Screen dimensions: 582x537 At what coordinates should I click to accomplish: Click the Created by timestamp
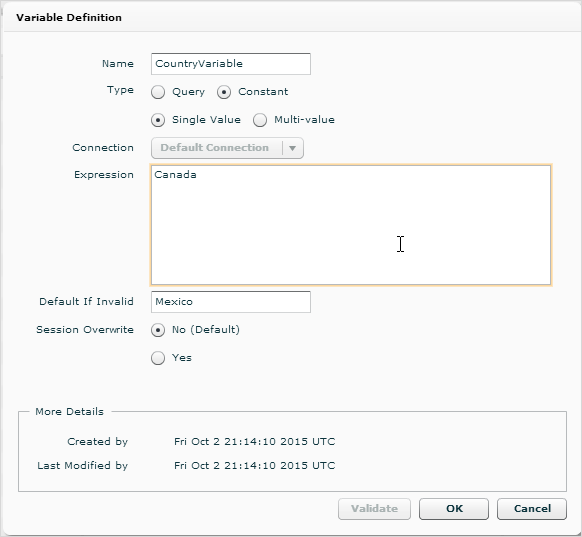point(255,442)
